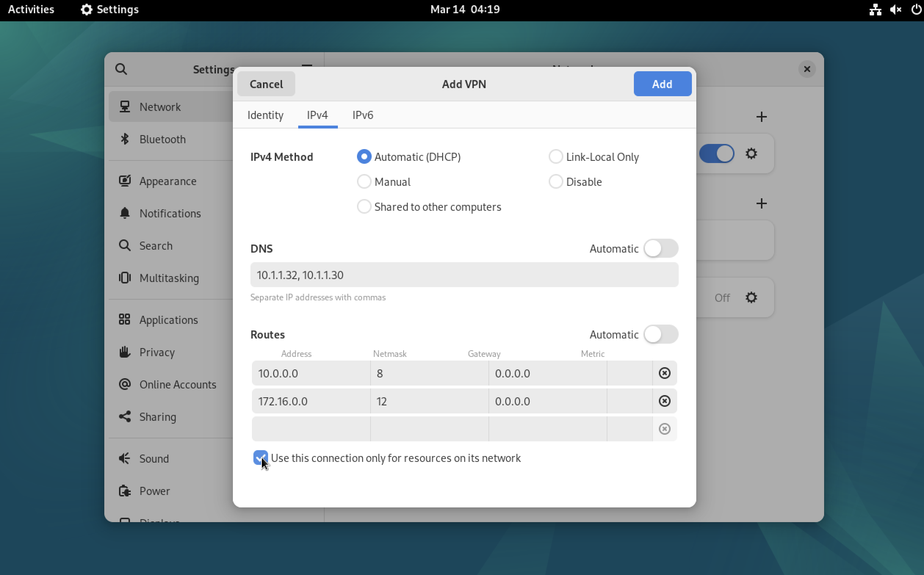924x575 pixels.
Task: Click the Notifications bell icon
Action: [x=125, y=213]
